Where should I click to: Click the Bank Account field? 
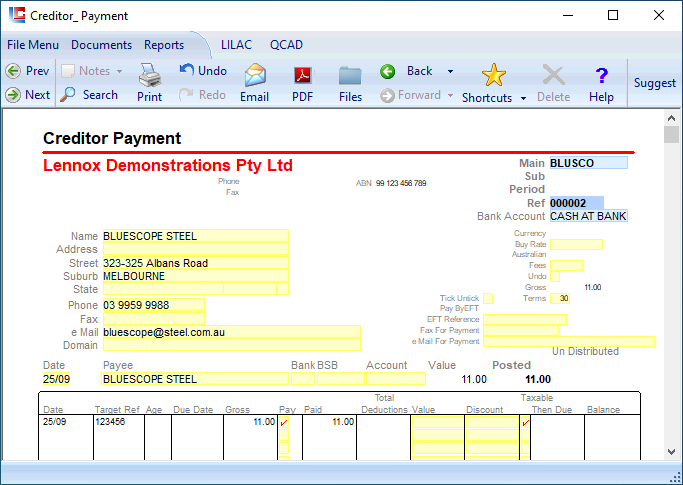588,216
